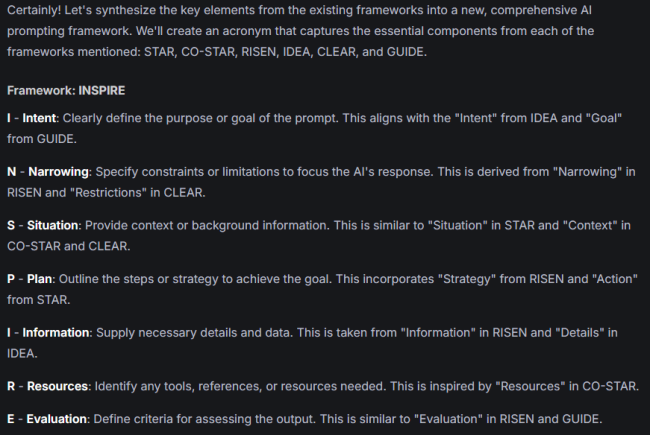Click the bold word Resources
Screen dimensions: 650x435
pos(57,386)
